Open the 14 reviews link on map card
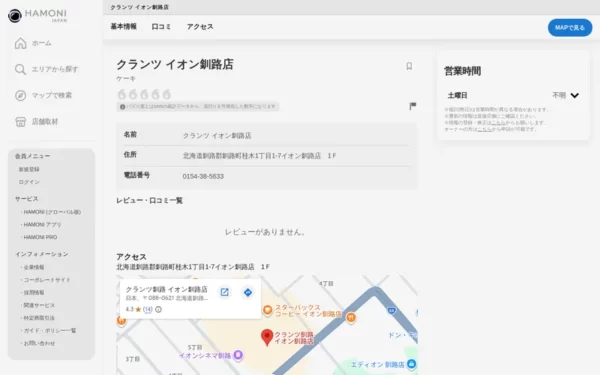 (x=148, y=309)
